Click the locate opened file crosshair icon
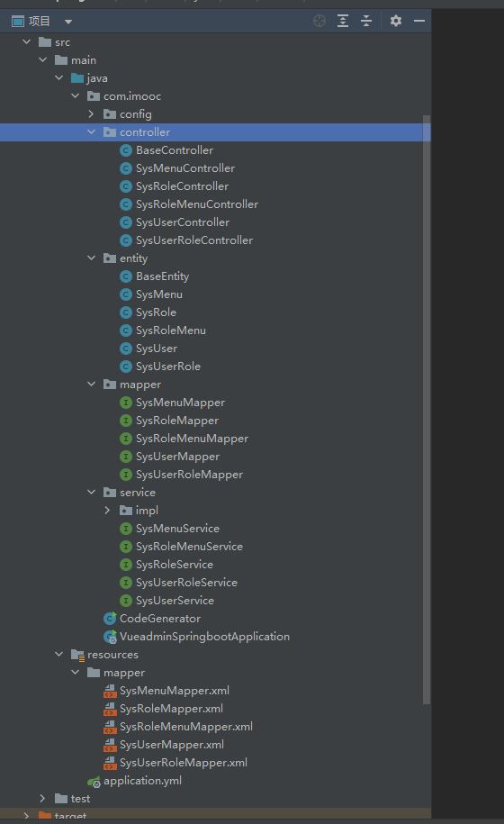Viewport: 504px width, 824px height. pyautogui.click(x=319, y=21)
